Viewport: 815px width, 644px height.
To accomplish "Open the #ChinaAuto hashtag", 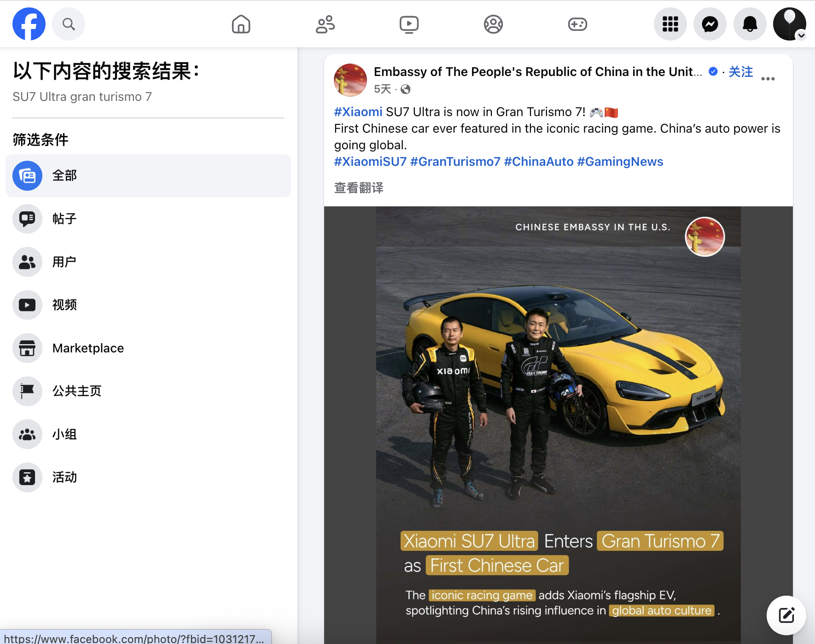I will 539,162.
